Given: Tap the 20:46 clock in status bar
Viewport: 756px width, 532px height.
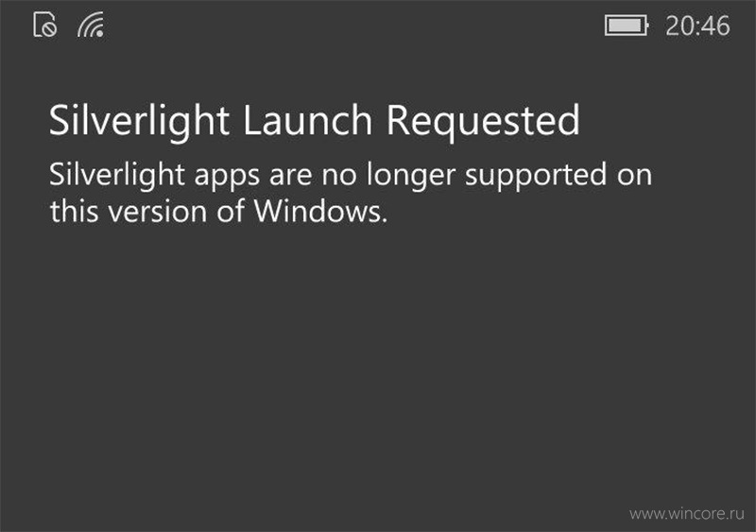Looking at the screenshot, I should coord(697,26).
